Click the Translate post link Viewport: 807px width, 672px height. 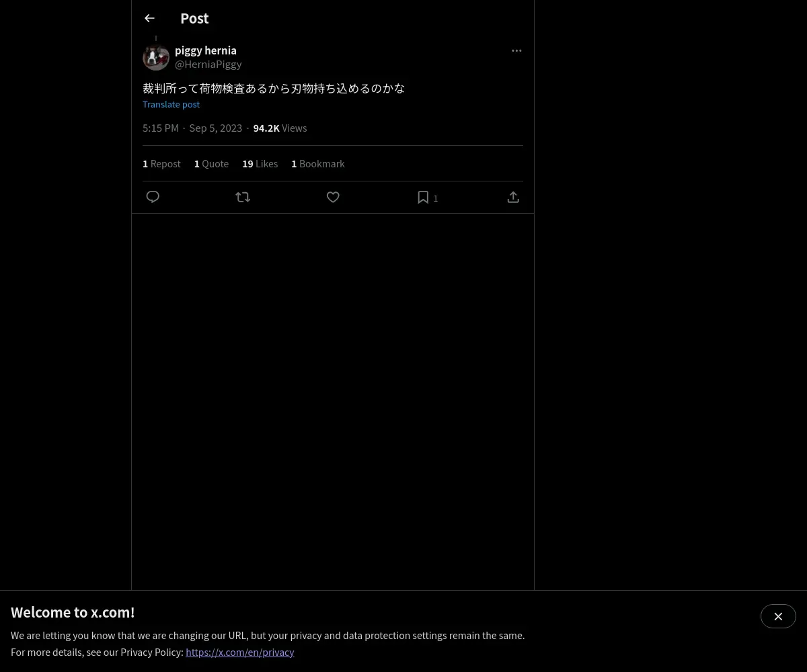pyautogui.click(x=171, y=104)
